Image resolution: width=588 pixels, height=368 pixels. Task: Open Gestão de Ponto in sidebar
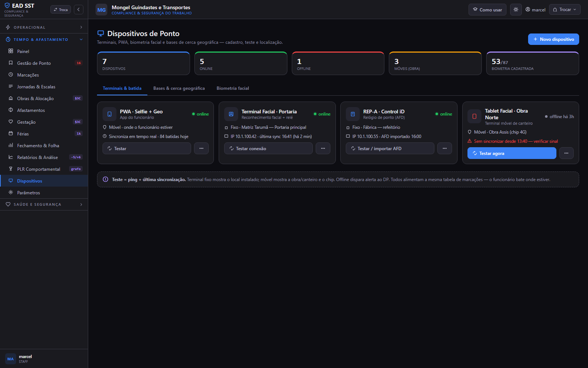[x=44, y=63]
